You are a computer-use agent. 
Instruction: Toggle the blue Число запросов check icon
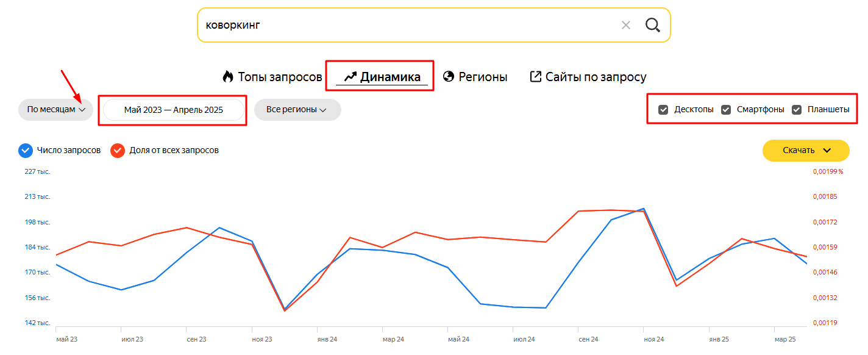pos(25,150)
